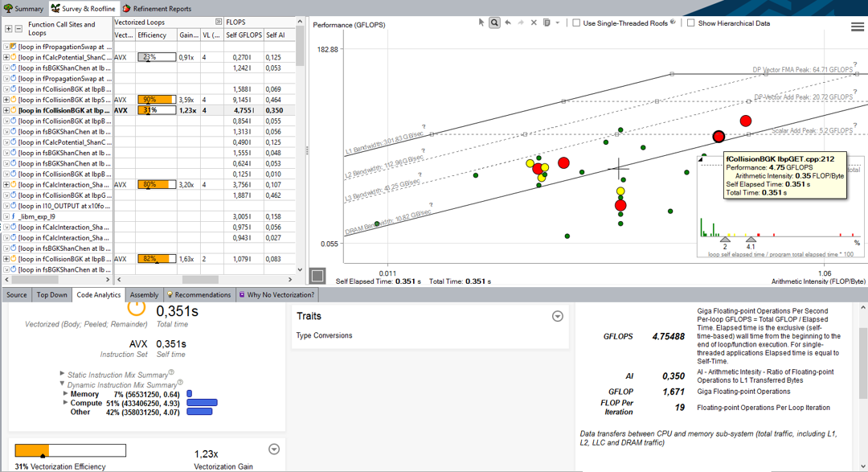Undo zoom with the back arrow icon
This screenshot has height=472, width=868.
click(508, 23)
